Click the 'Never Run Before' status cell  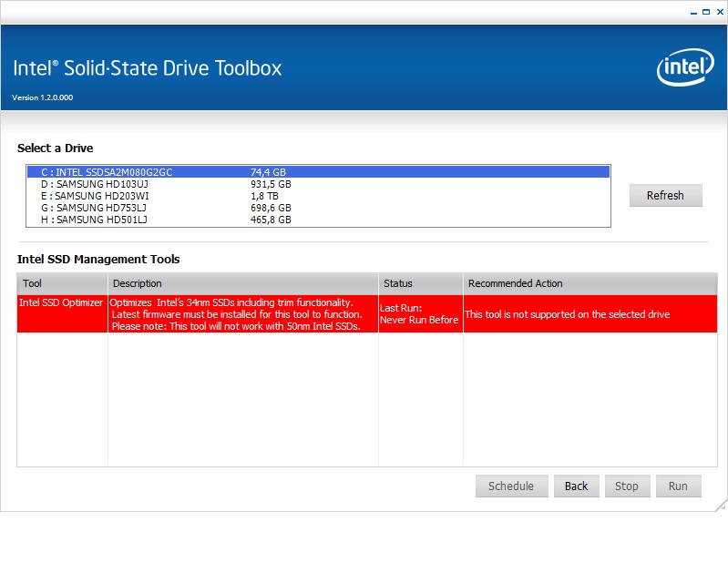pos(421,313)
